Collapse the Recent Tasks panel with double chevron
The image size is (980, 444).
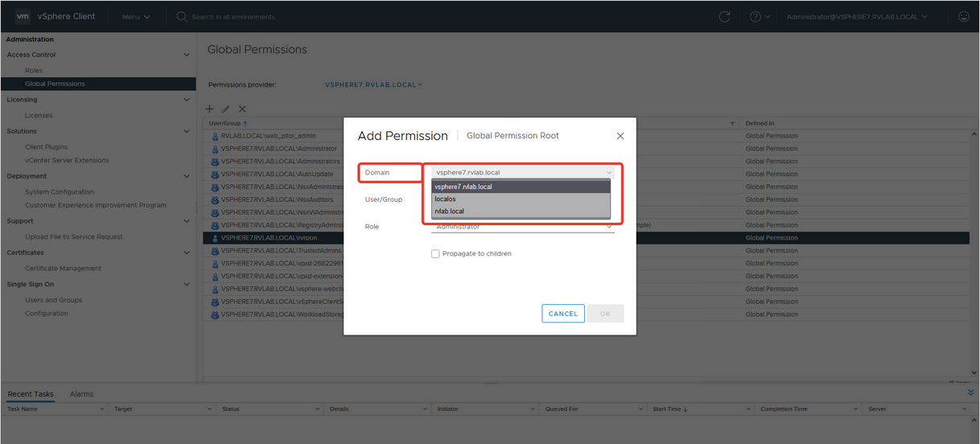(971, 393)
